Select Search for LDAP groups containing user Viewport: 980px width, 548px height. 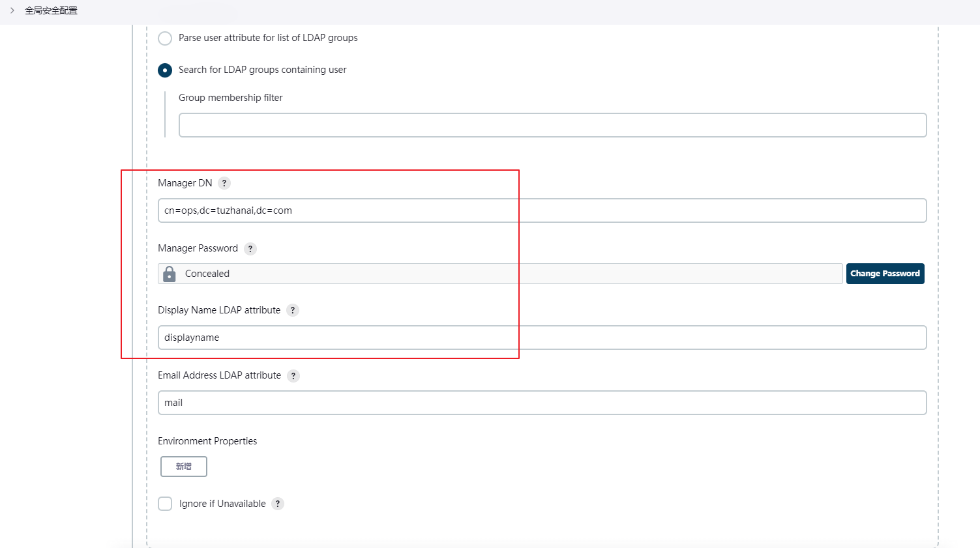coord(165,70)
